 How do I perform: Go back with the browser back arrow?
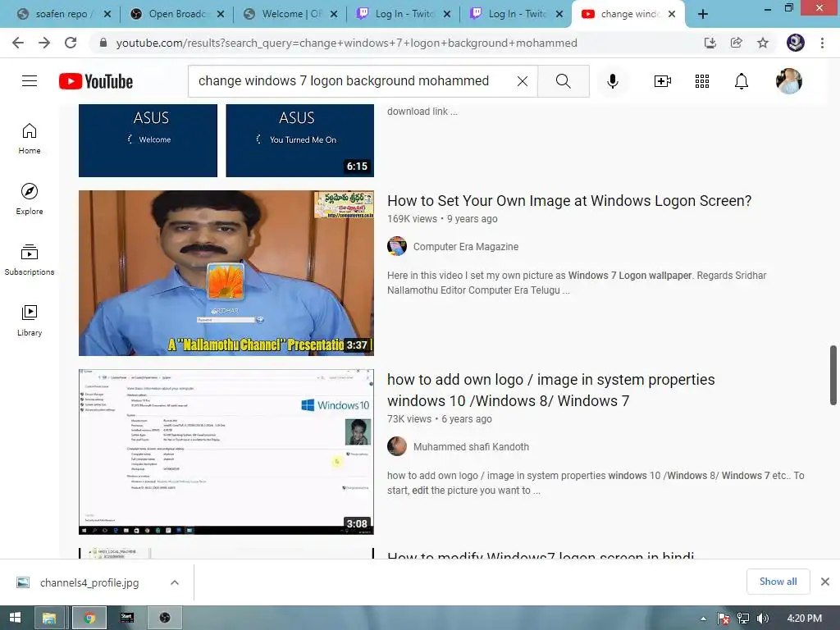pyautogui.click(x=18, y=43)
